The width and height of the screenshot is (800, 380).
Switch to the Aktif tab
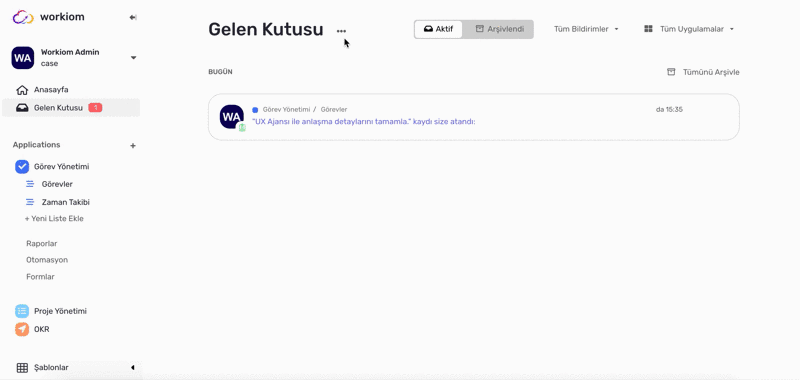click(438, 29)
